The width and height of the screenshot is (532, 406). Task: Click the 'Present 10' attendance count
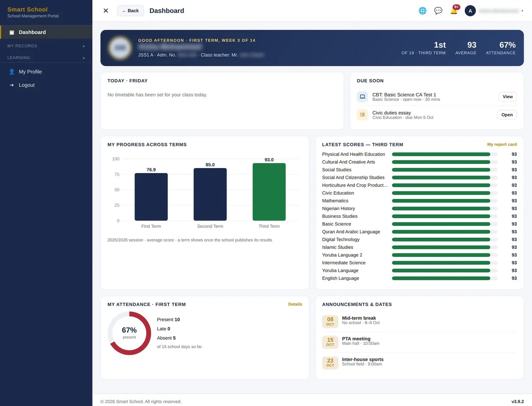(168, 319)
